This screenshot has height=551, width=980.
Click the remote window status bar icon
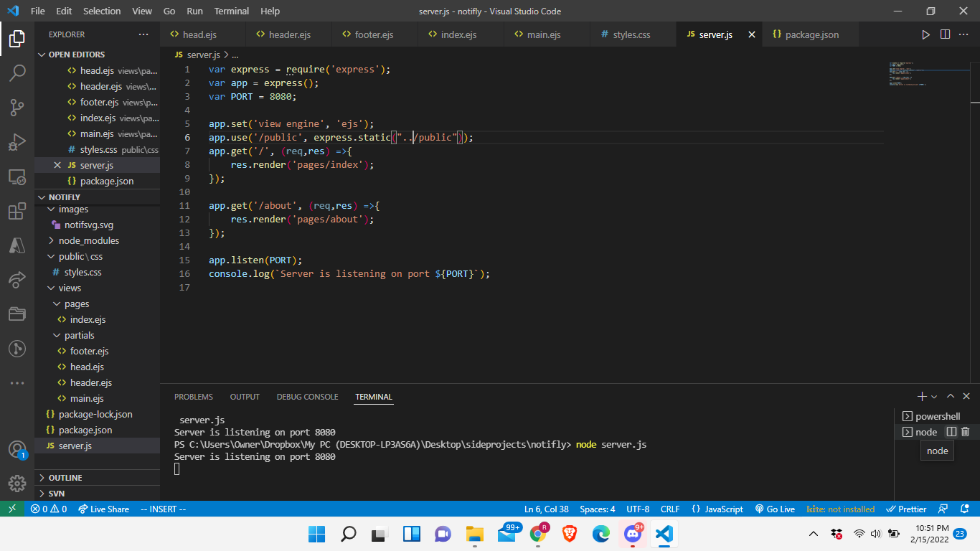tap(12, 509)
